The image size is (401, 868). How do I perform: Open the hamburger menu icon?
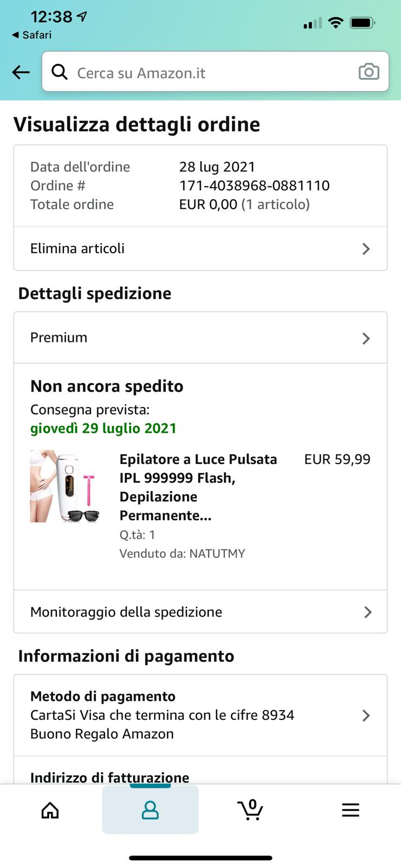pos(351,810)
